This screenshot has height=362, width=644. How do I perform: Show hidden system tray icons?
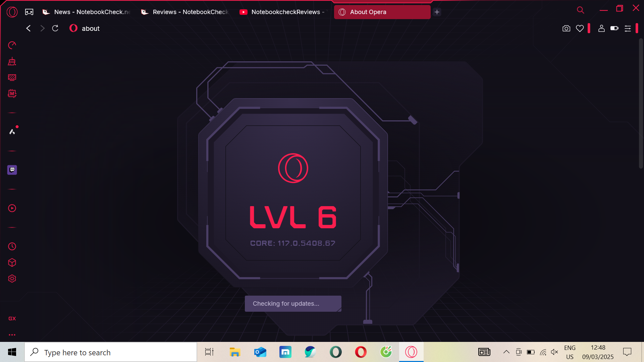(506, 352)
